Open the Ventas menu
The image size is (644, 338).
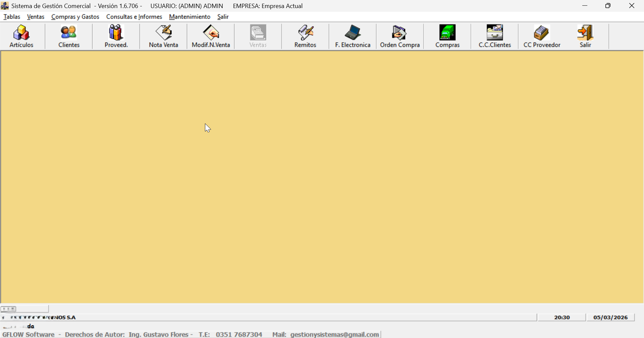pyautogui.click(x=36, y=17)
